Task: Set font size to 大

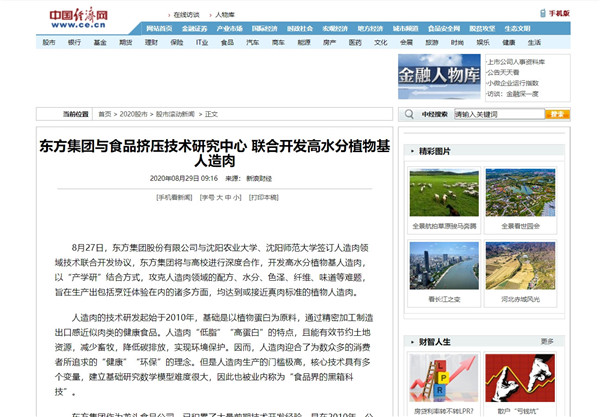Action: pyautogui.click(x=219, y=197)
